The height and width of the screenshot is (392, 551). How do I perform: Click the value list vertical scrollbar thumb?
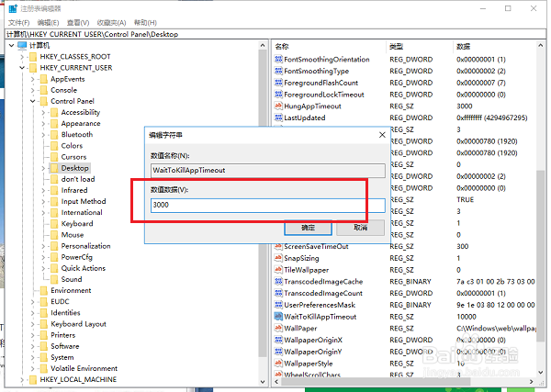click(x=541, y=254)
